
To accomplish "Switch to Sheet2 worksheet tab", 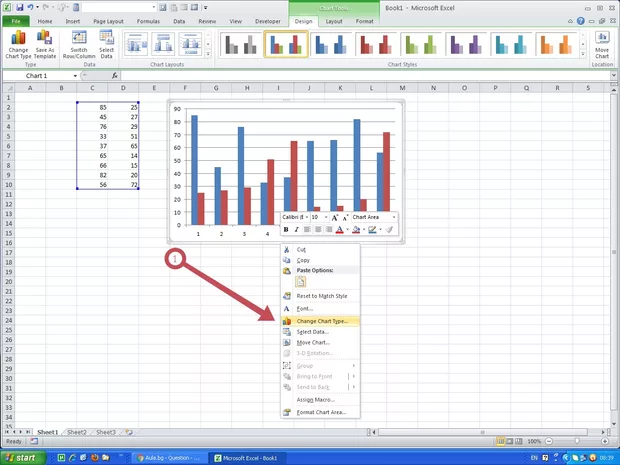I will click(x=77, y=432).
